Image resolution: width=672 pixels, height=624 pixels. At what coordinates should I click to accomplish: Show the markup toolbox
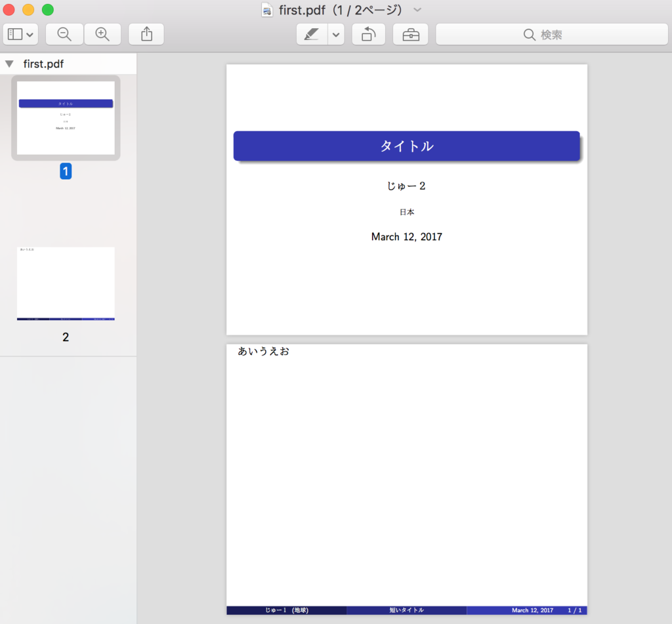coord(411,34)
